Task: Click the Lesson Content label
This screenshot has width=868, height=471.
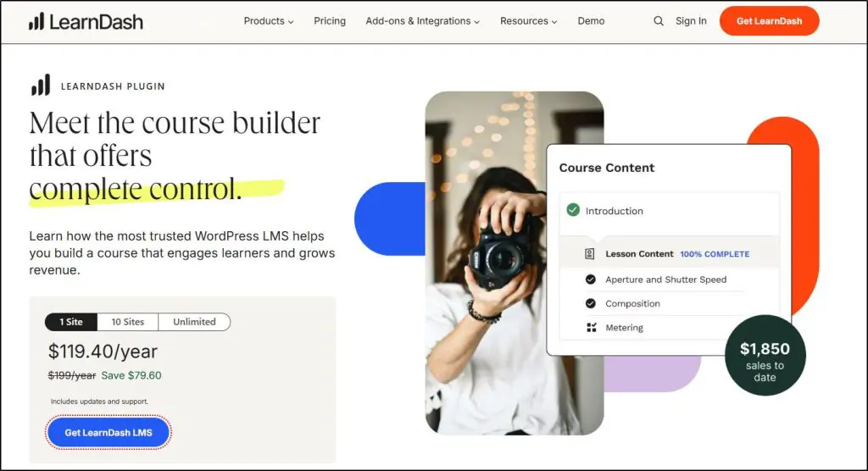Action: (639, 254)
